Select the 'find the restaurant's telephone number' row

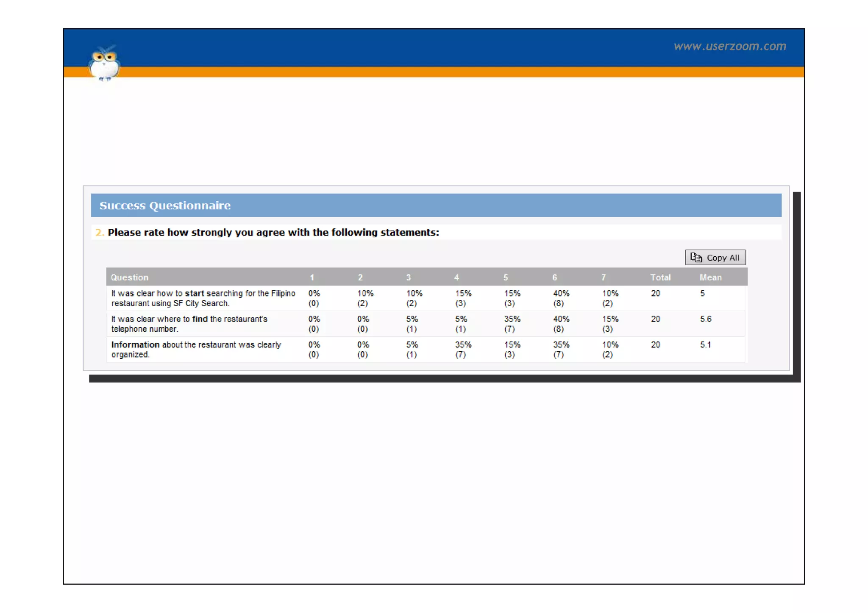(x=189, y=324)
